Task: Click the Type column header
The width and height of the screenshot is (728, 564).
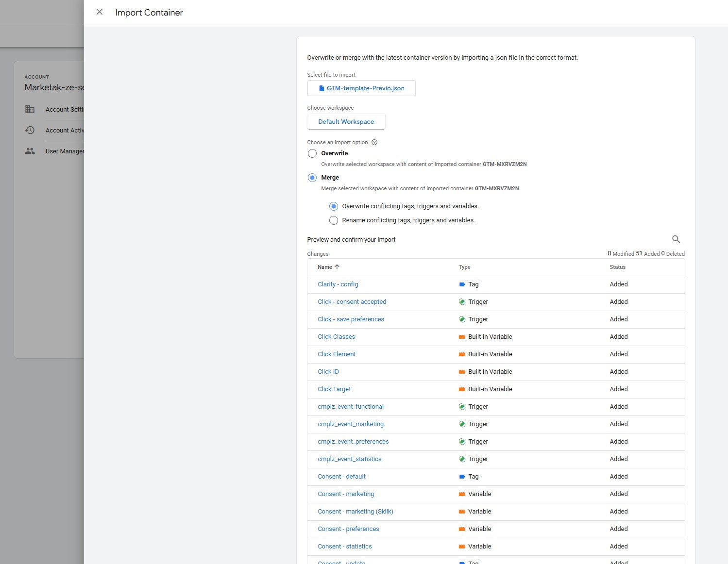Action: click(464, 267)
